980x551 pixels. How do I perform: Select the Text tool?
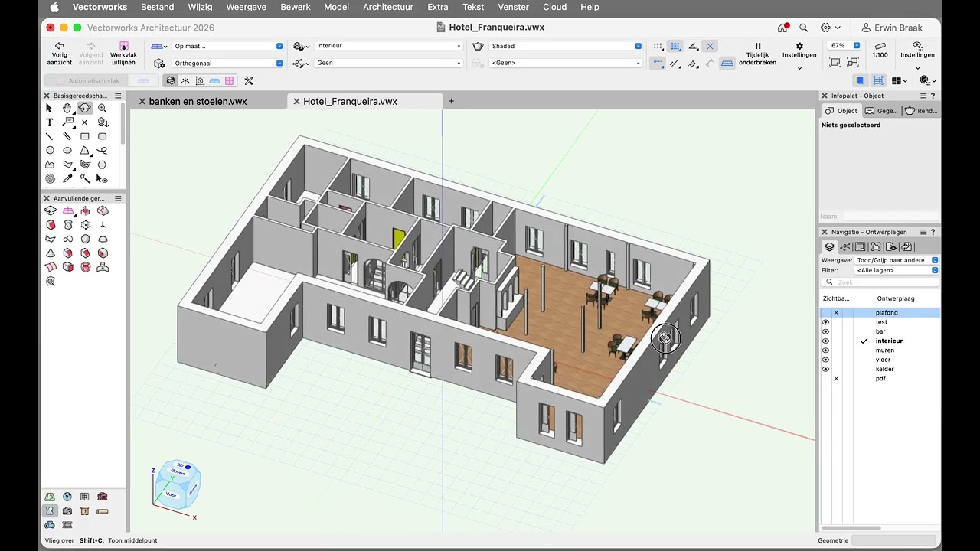(50, 122)
